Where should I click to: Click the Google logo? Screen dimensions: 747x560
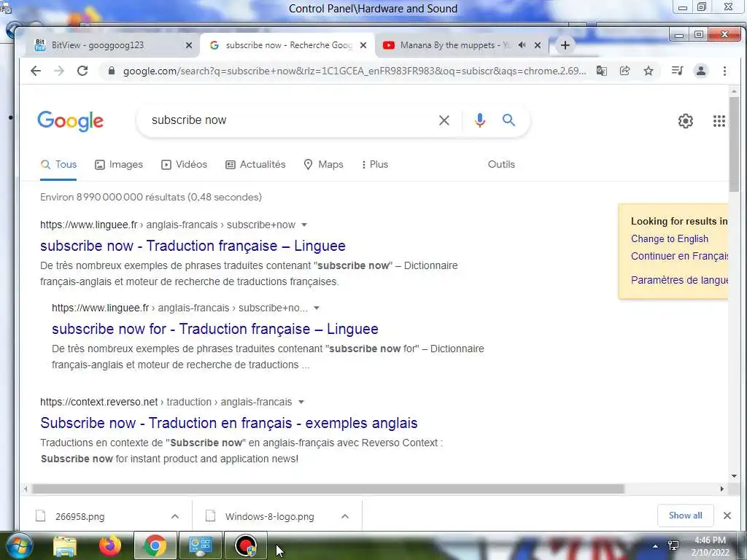coord(71,121)
